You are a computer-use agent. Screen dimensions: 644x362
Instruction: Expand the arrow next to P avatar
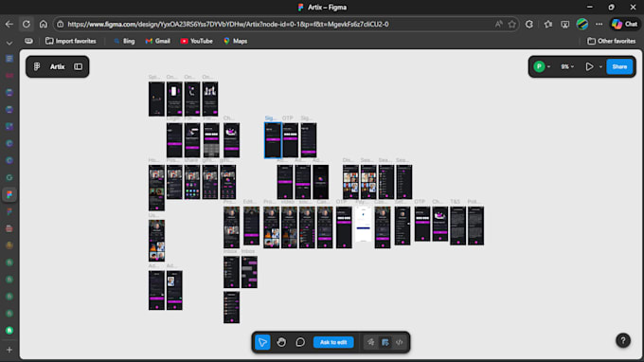pos(548,66)
